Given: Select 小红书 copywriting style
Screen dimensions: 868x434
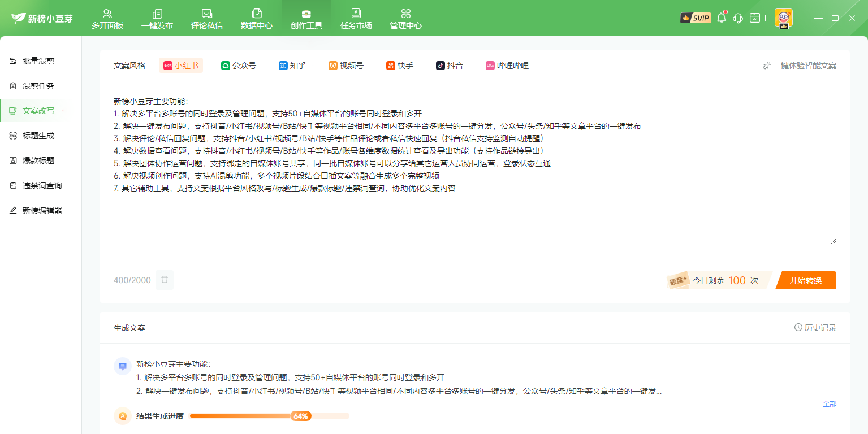Looking at the screenshot, I should [x=181, y=66].
